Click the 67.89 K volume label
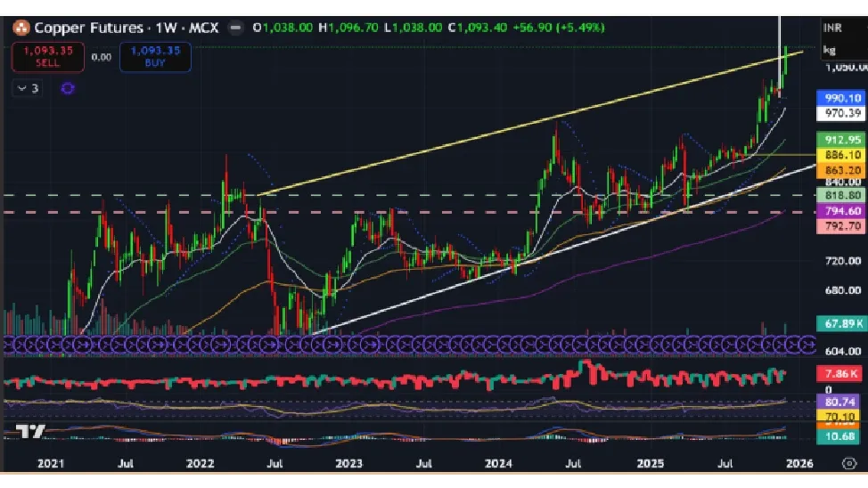 pos(840,323)
